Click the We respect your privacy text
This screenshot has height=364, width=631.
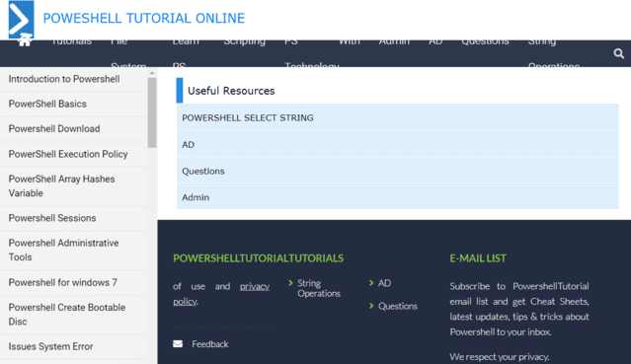click(x=500, y=357)
